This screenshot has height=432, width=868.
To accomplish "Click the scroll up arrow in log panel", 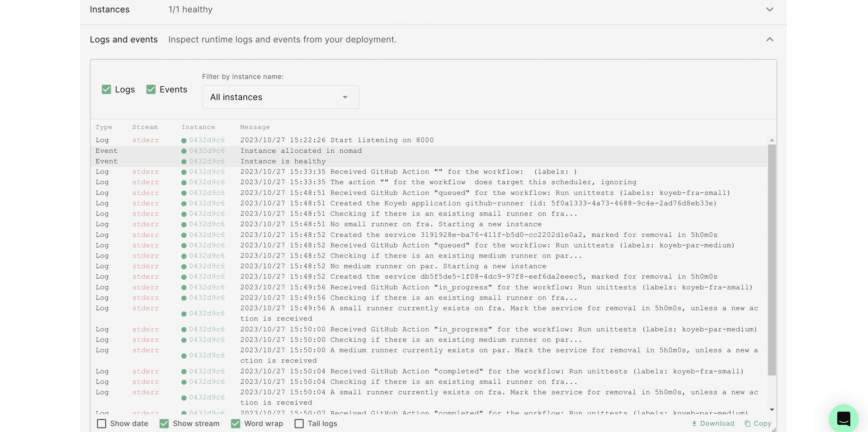I will (x=772, y=140).
